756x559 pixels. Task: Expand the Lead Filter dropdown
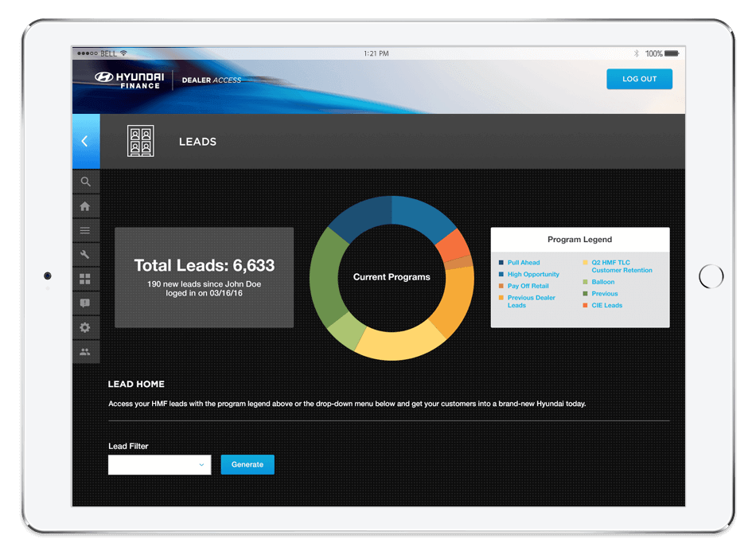click(159, 465)
